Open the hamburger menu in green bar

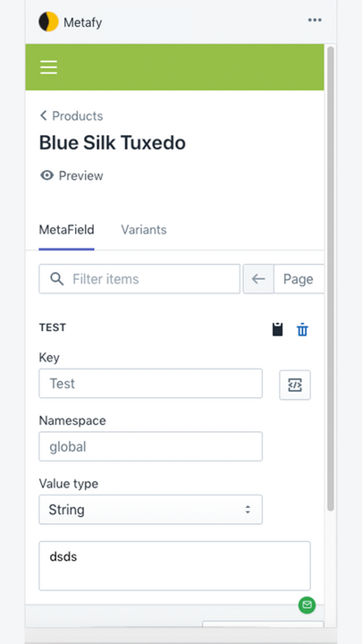(x=48, y=67)
